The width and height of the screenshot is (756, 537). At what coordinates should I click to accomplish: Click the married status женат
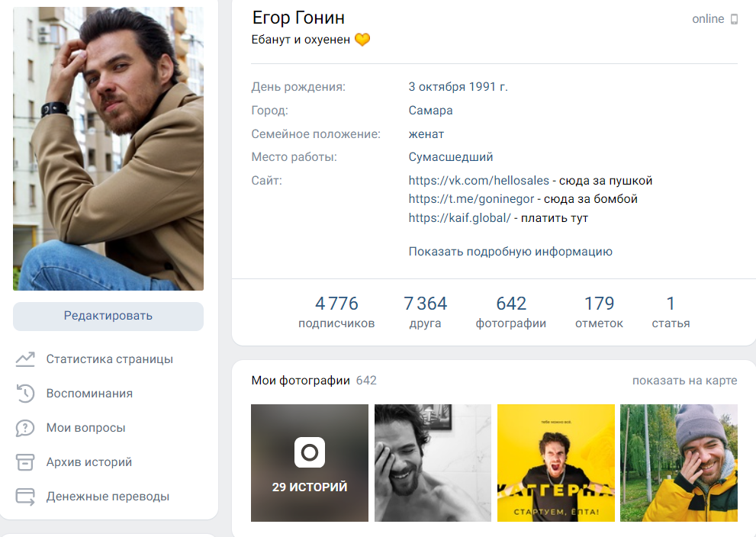pos(426,134)
